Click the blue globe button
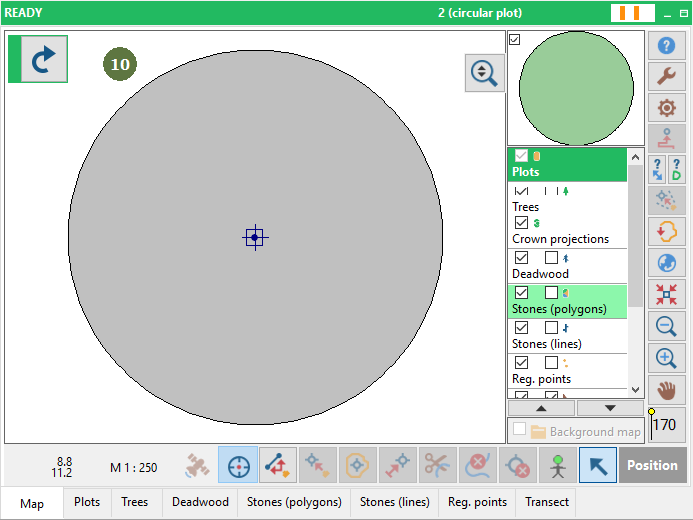 pos(666,263)
